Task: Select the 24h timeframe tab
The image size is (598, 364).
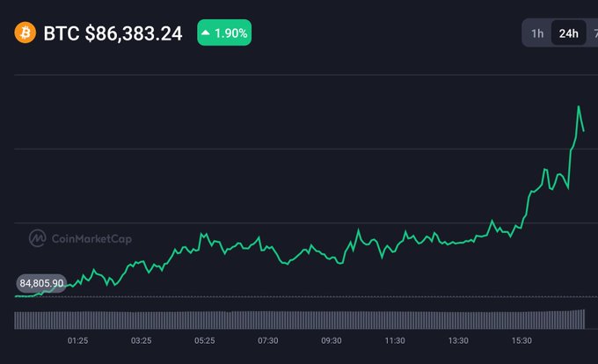Action: click(x=569, y=33)
